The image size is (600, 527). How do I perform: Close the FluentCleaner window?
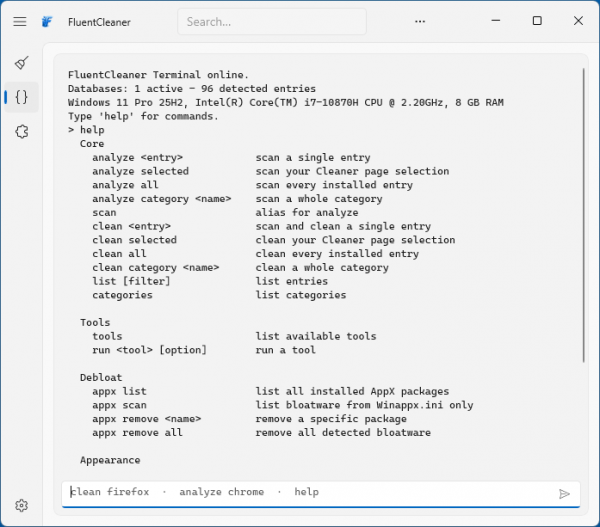pyautogui.click(x=579, y=21)
